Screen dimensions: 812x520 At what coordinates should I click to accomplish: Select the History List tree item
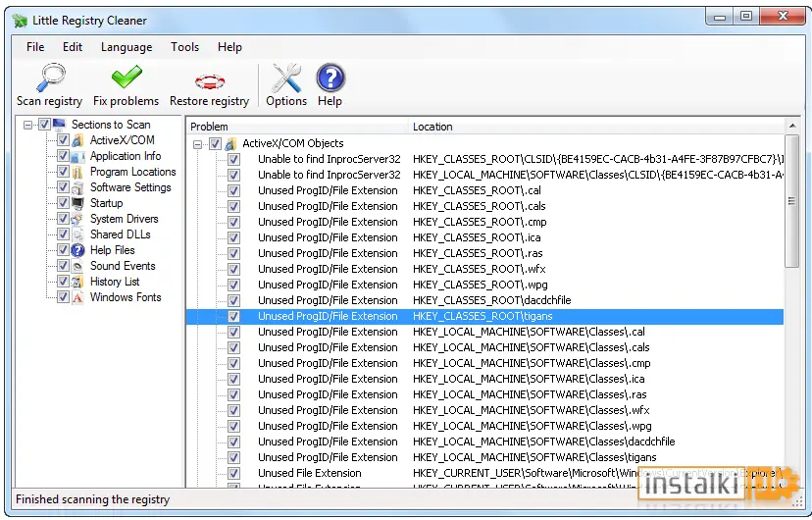tap(115, 282)
